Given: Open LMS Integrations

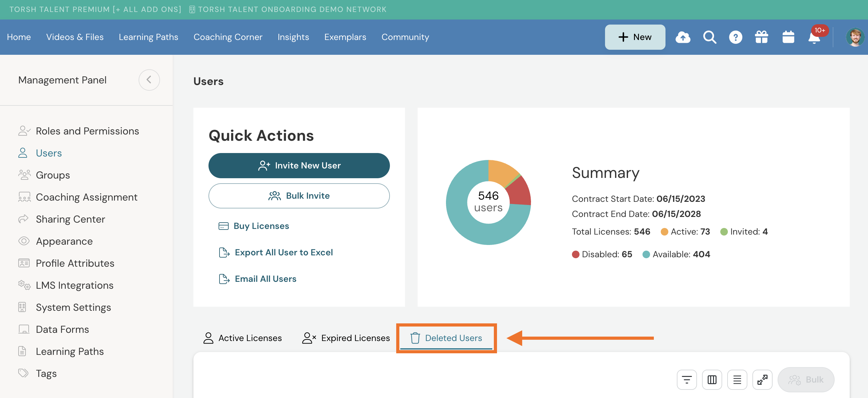Looking at the screenshot, I should 74,285.
